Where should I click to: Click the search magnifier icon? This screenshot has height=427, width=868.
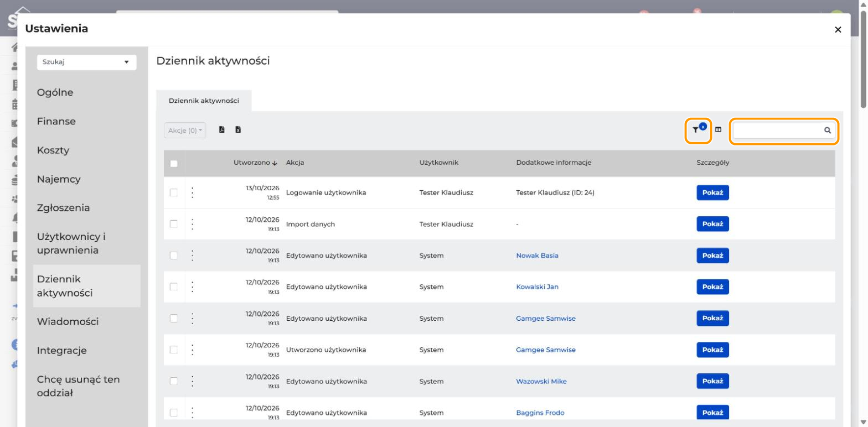(x=828, y=131)
